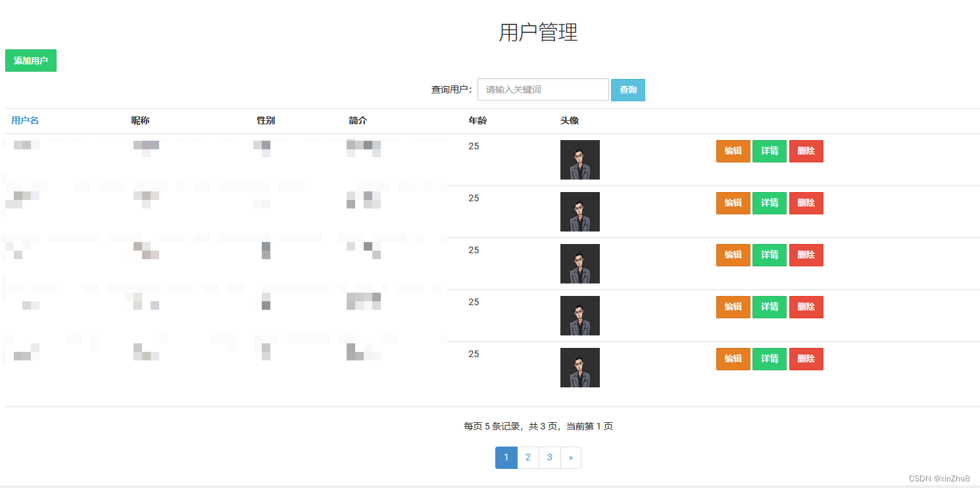Click 编辑 button in the first row
Screen dimensions: 980x488
pos(733,151)
